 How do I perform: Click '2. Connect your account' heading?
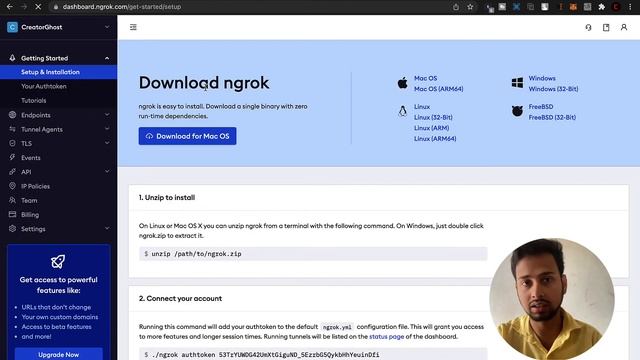pos(180,298)
